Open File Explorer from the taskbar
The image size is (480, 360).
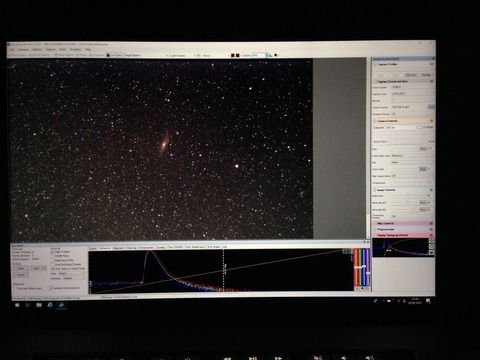[x=39, y=305]
